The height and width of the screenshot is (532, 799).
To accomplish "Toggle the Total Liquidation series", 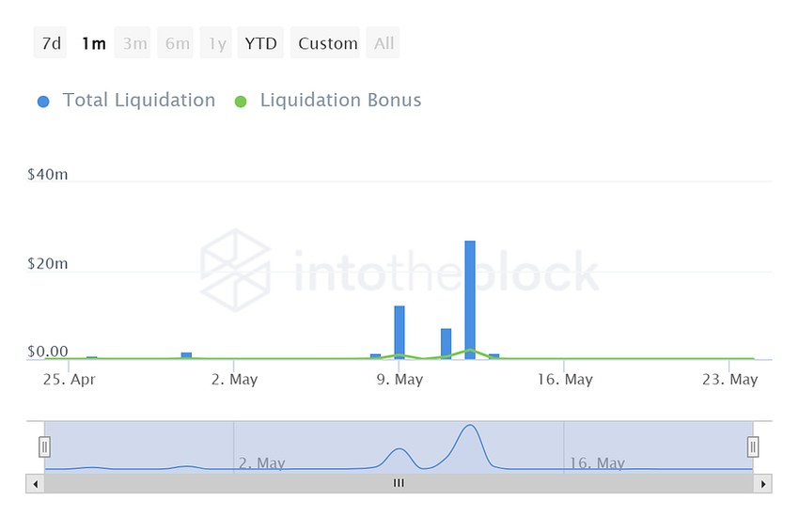I will tap(138, 100).
